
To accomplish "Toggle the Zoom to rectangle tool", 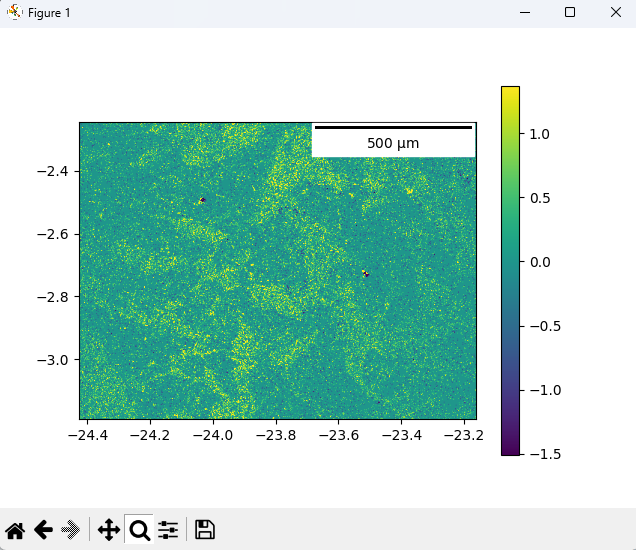I will coord(139,530).
